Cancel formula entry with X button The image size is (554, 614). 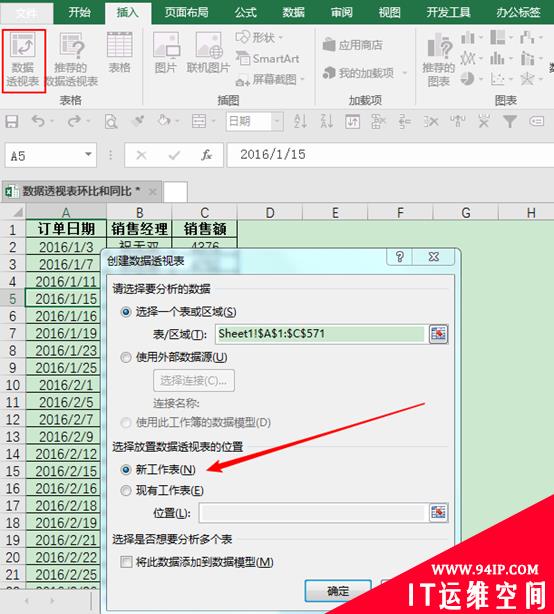point(141,155)
